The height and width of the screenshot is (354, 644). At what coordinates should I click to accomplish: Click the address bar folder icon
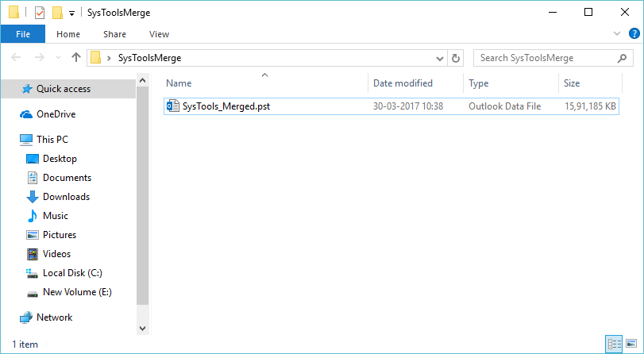[96, 58]
